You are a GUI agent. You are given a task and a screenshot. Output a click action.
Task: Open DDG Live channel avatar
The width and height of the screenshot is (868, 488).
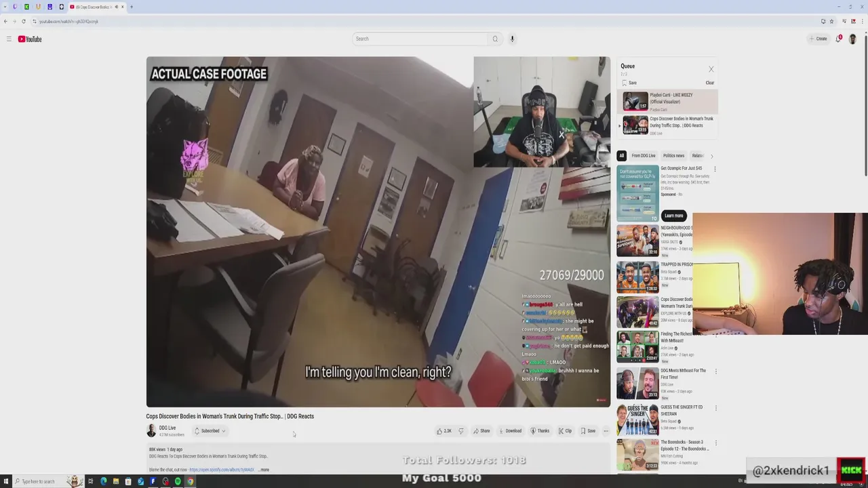point(151,430)
